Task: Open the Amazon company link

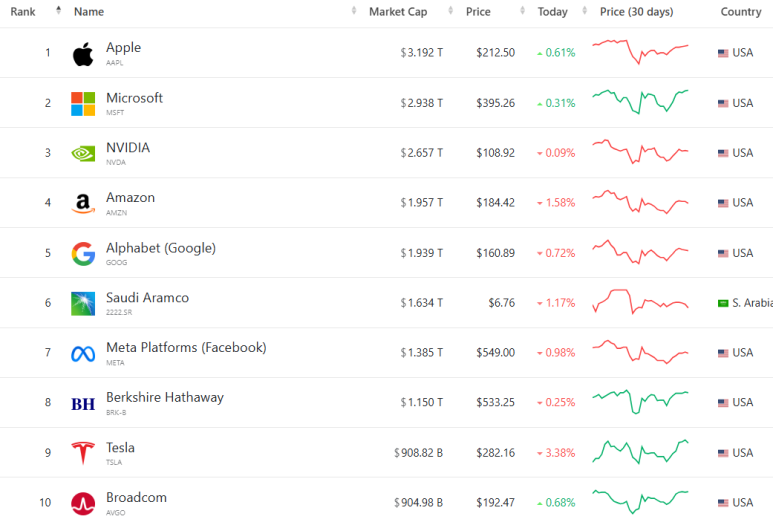Action: pos(130,197)
